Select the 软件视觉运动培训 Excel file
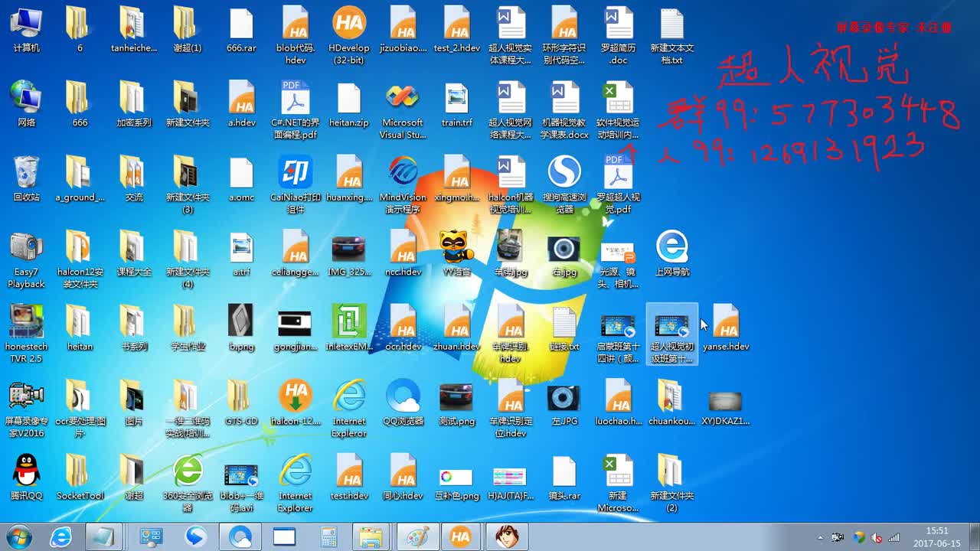The height and width of the screenshot is (551, 980). (x=619, y=111)
